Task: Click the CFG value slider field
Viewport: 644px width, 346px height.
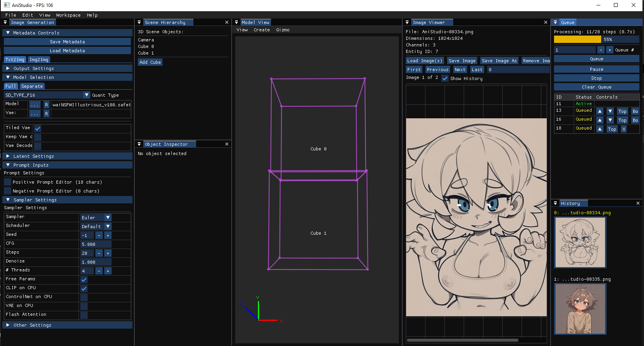Action: coord(96,244)
